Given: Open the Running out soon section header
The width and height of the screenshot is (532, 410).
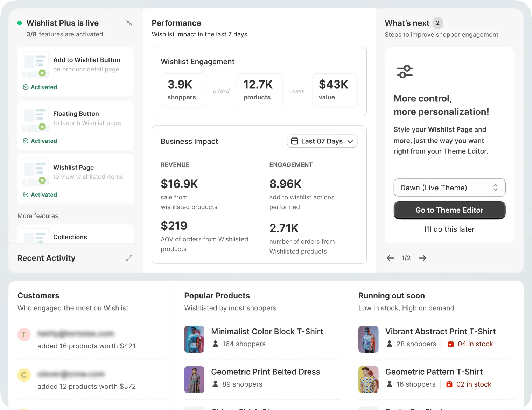Looking at the screenshot, I should 391,296.
